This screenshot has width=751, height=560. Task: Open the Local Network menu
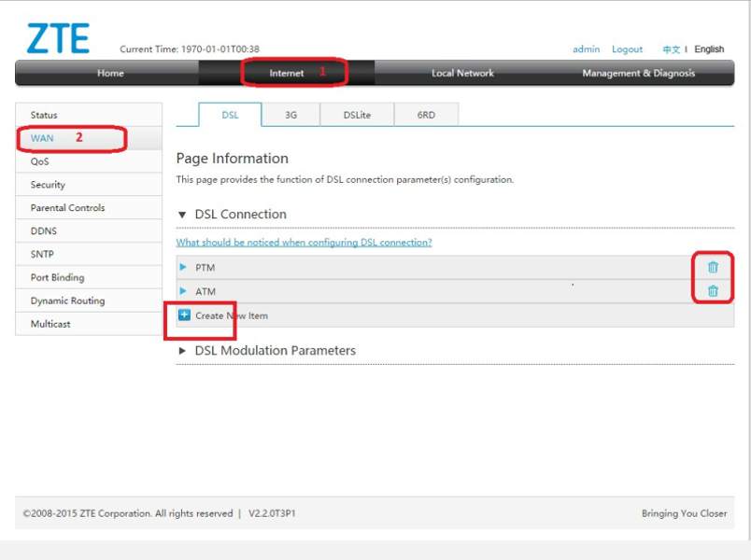click(462, 73)
